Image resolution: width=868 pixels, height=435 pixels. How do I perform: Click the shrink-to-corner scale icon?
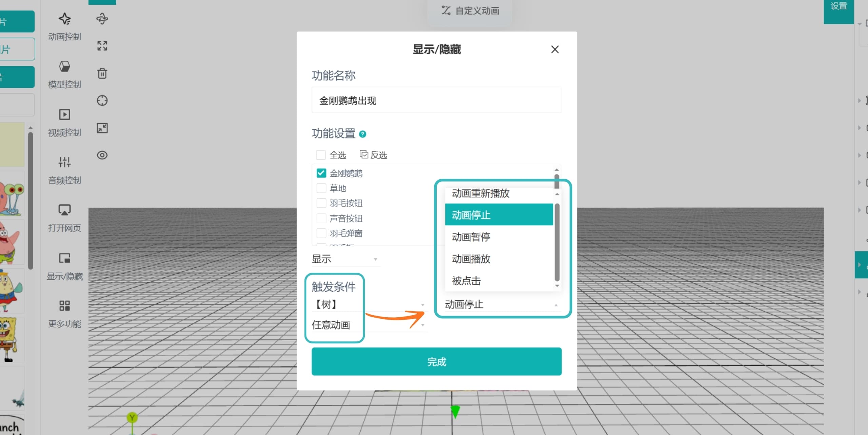pos(102,128)
